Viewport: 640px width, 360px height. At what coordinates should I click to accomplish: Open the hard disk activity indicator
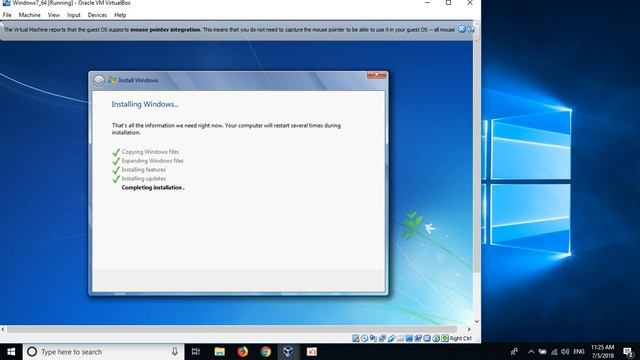(x=356, y=338)
